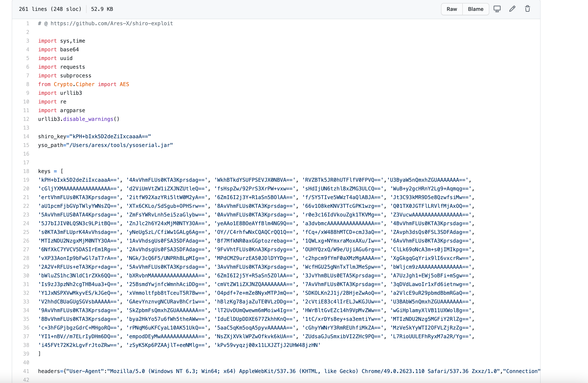Click the 'import subprocess' line text

click(65, 76)
